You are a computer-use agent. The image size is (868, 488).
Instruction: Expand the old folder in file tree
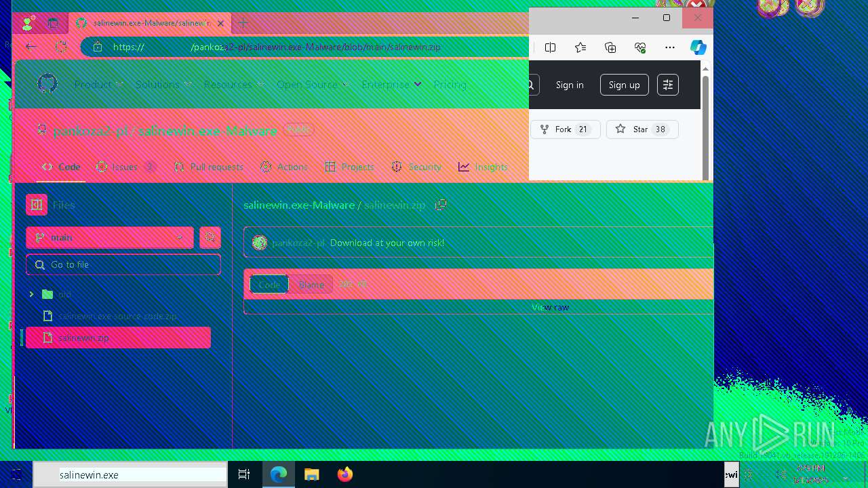[x=31, y=294]
